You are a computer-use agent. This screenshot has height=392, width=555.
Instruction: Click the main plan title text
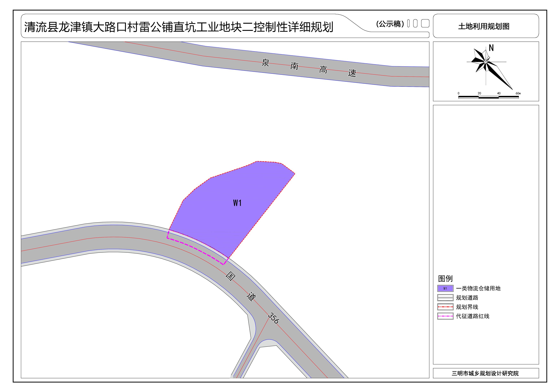click(179, 27)
